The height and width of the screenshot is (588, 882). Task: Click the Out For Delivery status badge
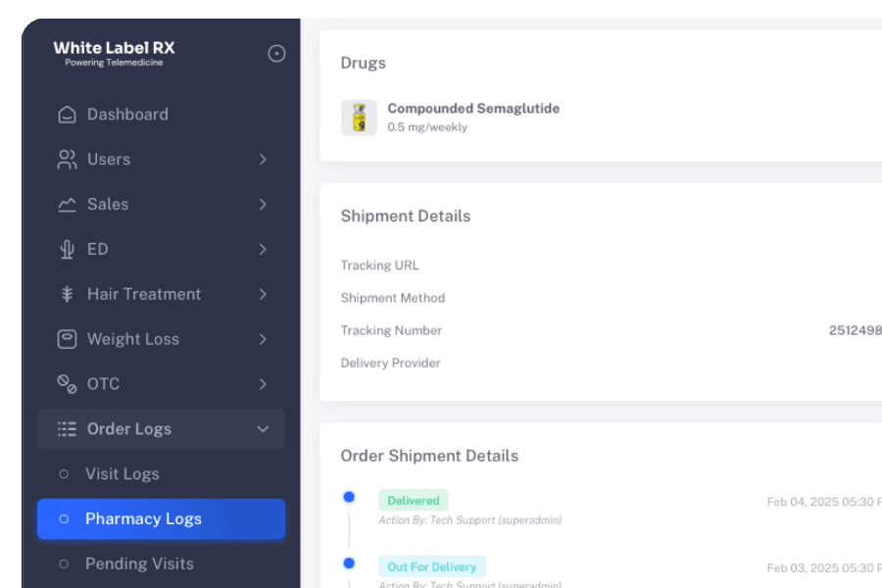point(432,566)
